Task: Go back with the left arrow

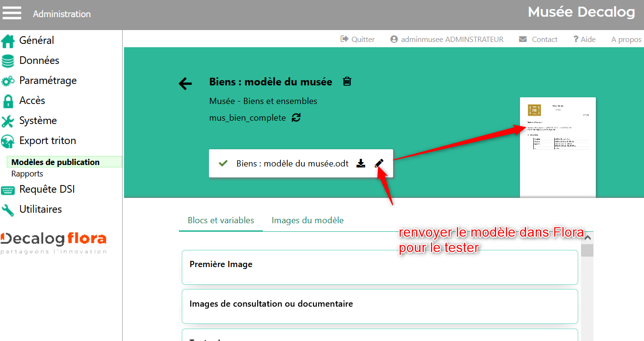Action: point(185,84)
